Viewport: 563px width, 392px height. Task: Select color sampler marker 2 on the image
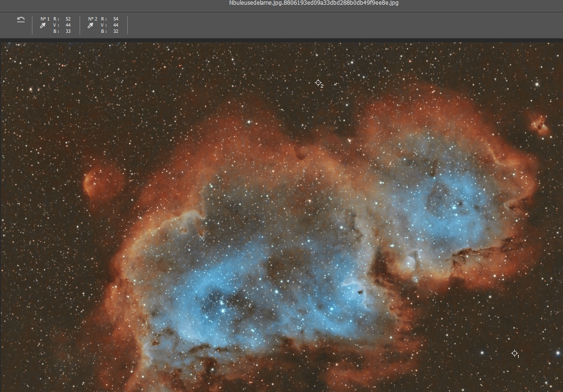[318, 83]
